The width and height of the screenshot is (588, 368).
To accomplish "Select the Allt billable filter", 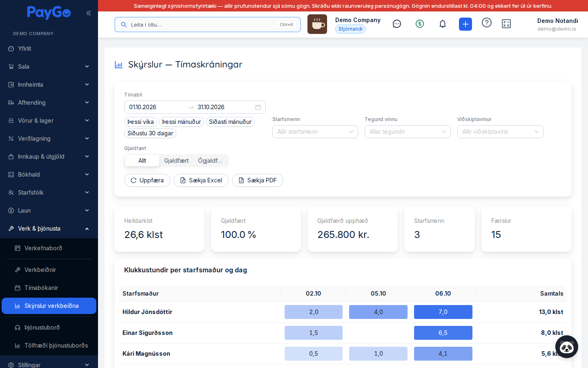I will click(x=142, y=161).
